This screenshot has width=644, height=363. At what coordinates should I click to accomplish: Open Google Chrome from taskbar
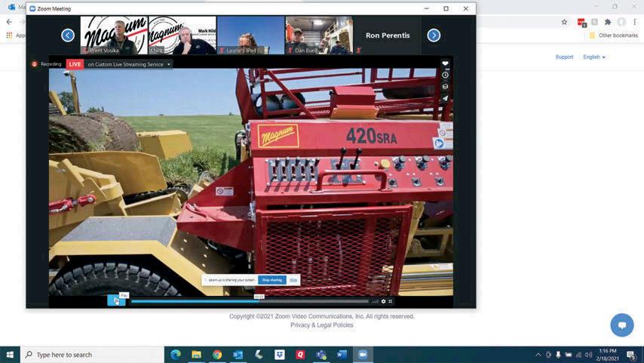click(217, 355)
